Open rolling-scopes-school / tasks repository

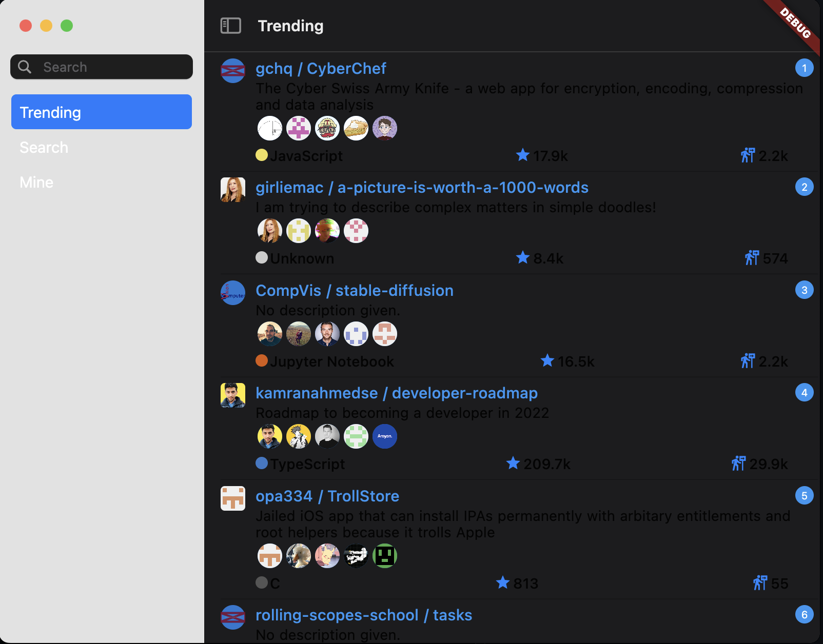(x=364, y=615)
